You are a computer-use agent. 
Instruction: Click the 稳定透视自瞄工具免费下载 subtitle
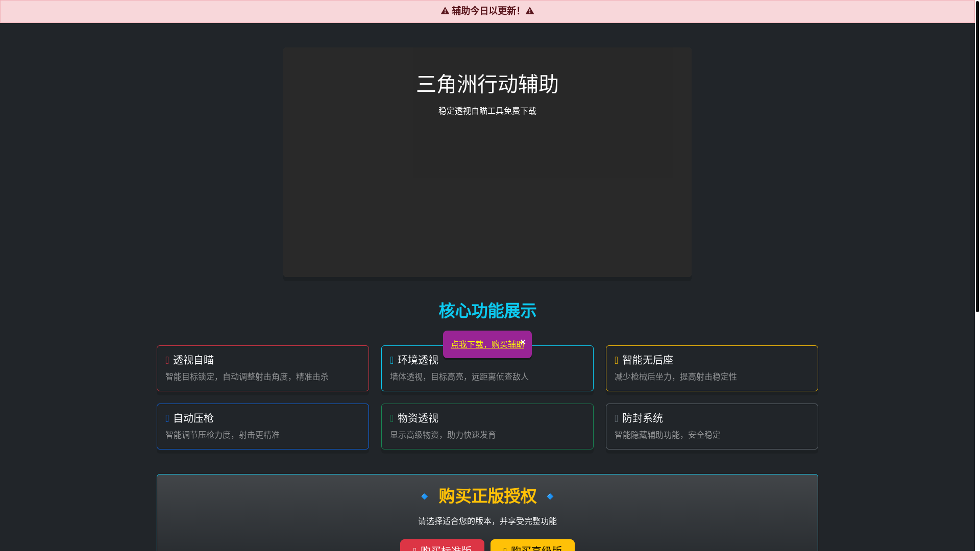pos(487,111)
